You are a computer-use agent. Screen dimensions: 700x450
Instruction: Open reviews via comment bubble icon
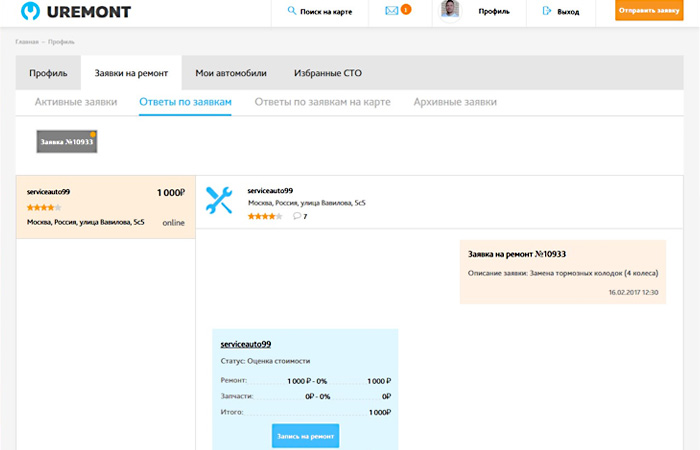click(297, 216)
